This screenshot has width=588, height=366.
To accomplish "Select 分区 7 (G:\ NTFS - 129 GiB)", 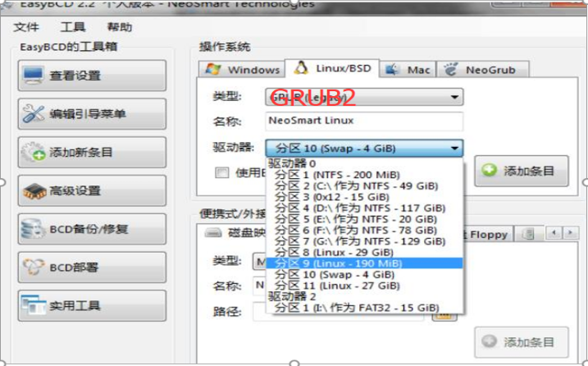I will (x=364, y=241).
